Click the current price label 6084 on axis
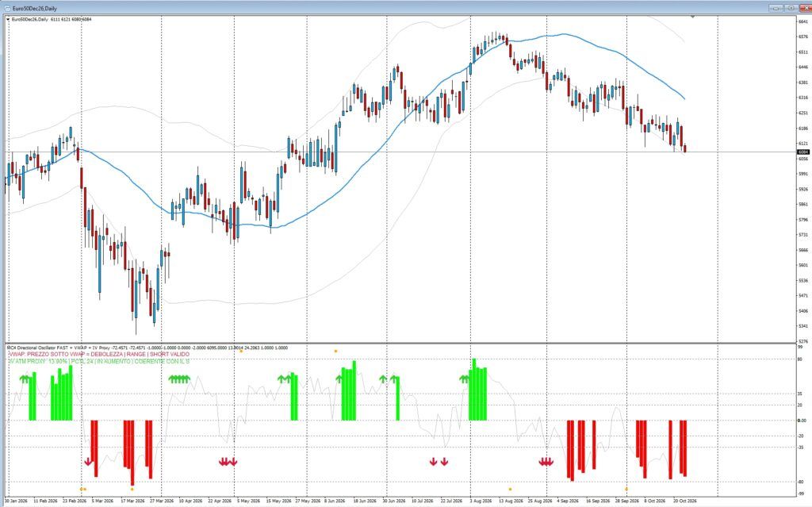Screen dimensions: 812x507 point(803,152)
